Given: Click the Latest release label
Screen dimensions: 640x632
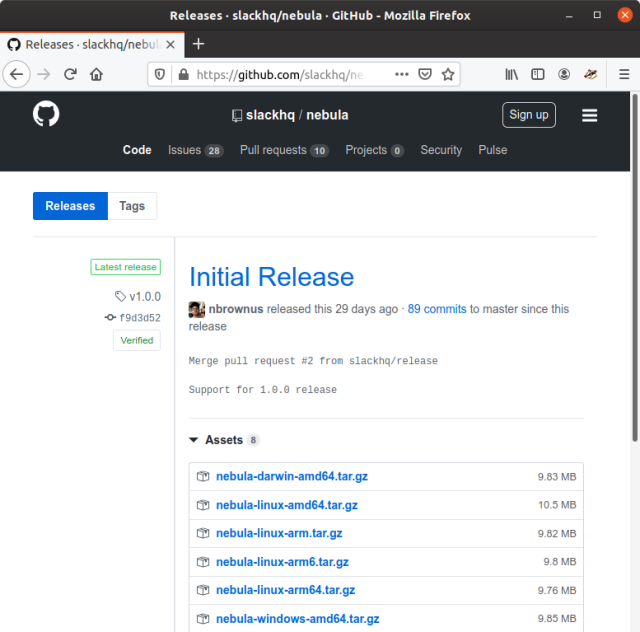Looking at the screenshot, I should click(x=125, y=267).
